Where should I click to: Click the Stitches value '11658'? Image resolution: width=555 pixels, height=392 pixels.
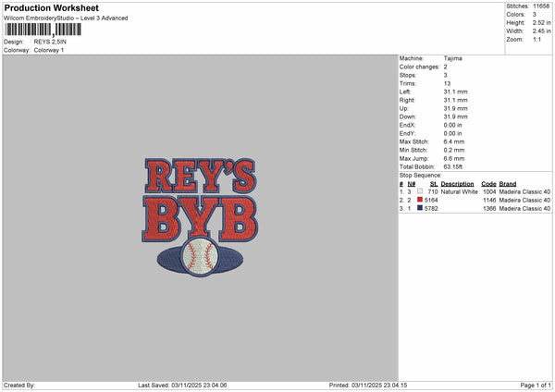point(541,6)
